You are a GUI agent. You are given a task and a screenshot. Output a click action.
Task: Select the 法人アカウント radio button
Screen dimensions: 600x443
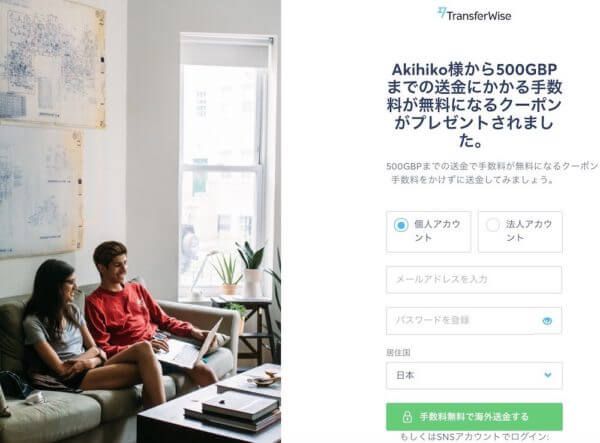[492, 225]
